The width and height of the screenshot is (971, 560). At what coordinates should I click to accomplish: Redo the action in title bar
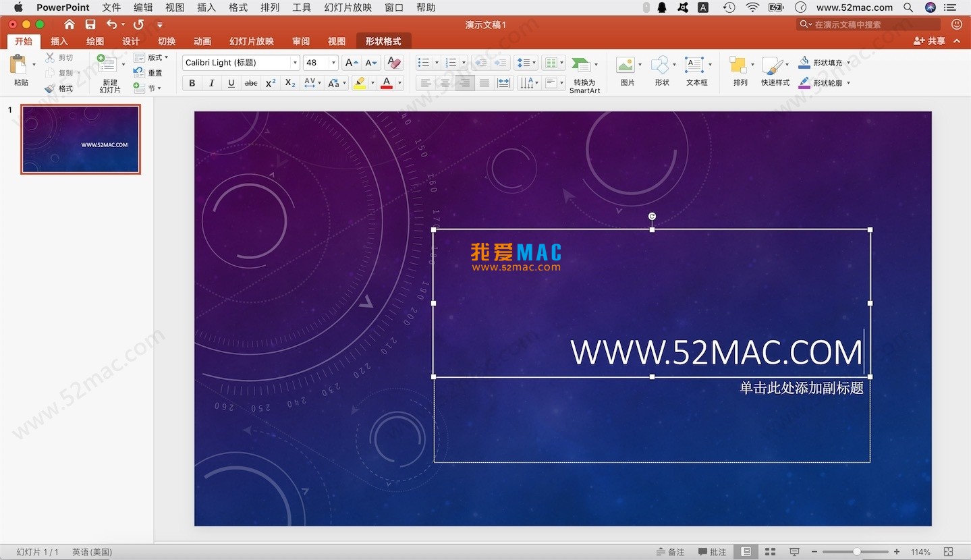(x=138, y=24)
